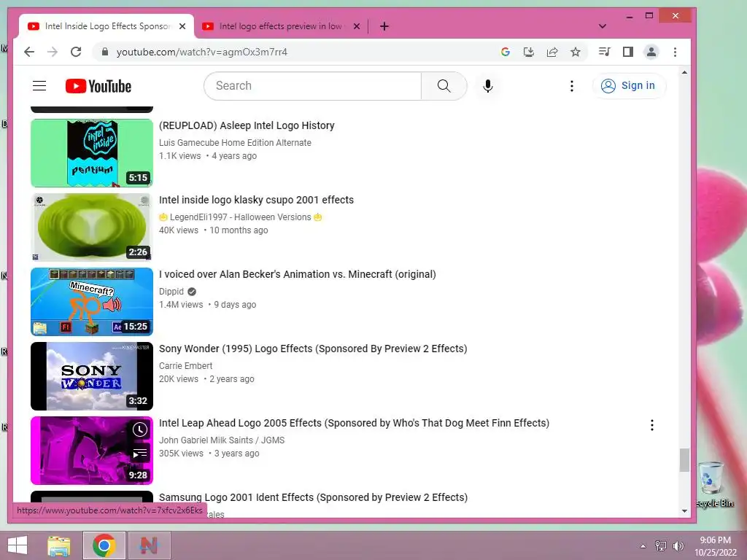Share this page icon
747x560 pixels.
tap(552, 52)
